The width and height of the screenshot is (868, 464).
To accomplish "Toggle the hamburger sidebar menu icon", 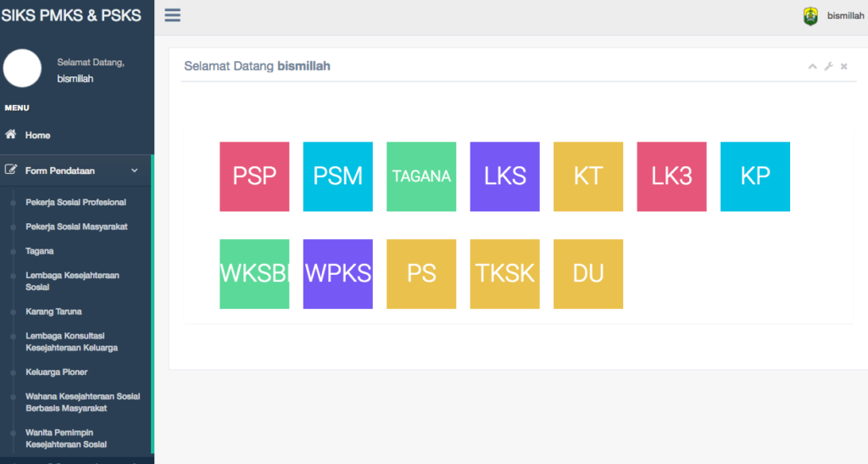I will 173,15.
